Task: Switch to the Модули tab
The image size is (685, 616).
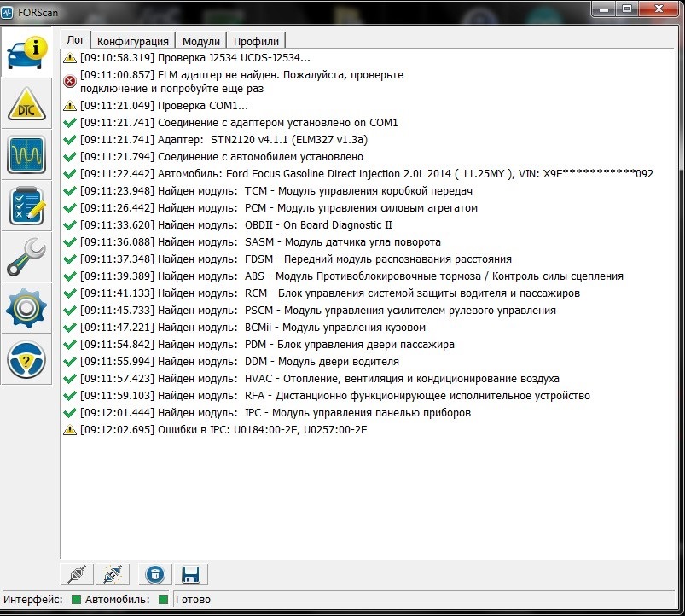Action: 201,41
